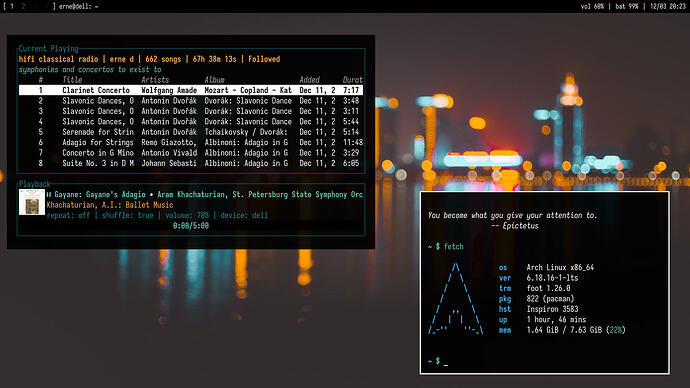
Task: Click the Arch Linux ASCII logo
Action: [x=455, y=298]
